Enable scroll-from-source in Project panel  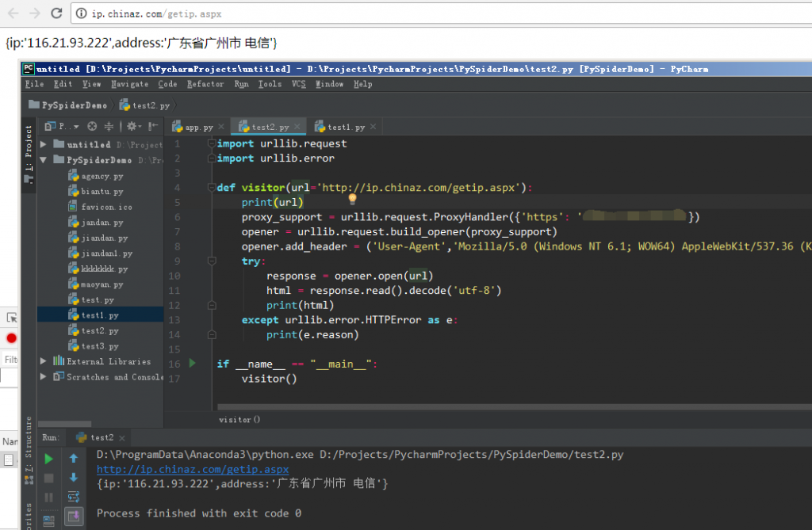point(92,126)
